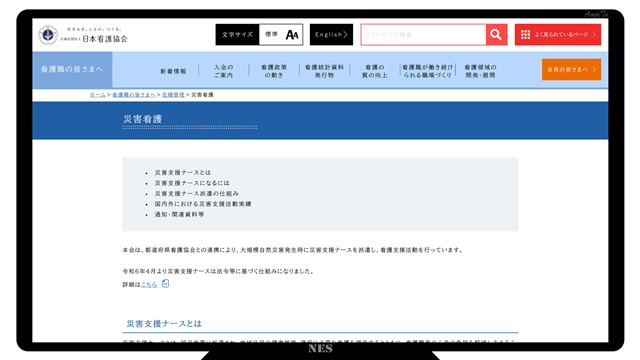
Task: Open the 看護領域の開発・展開 menu item
Action: (480, 71)
